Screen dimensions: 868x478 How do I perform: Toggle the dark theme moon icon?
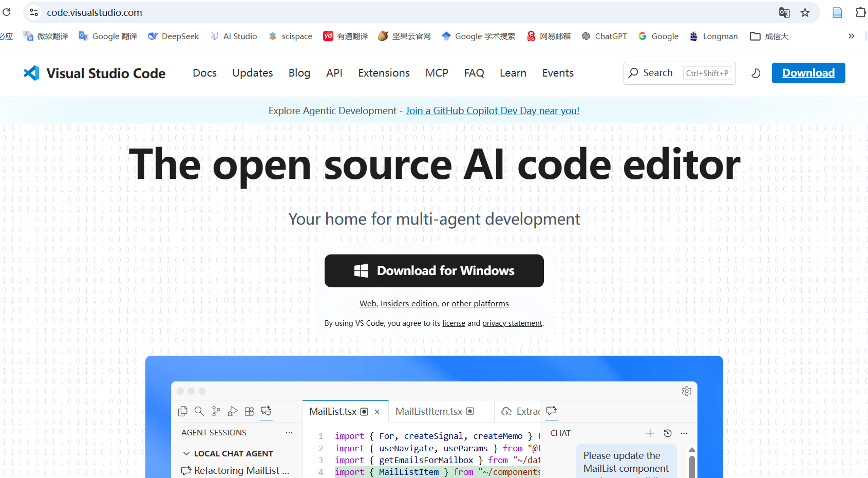[x=756, y=73]
